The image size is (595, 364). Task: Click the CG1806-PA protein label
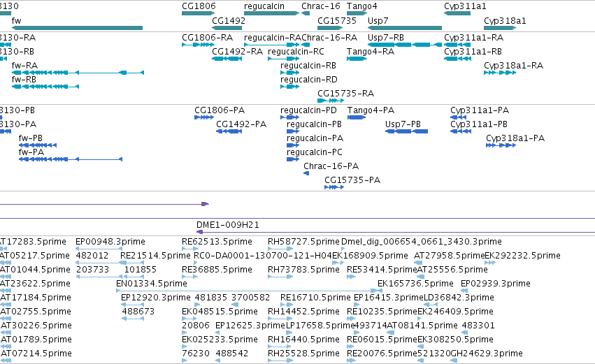click(x=220, y=110)
